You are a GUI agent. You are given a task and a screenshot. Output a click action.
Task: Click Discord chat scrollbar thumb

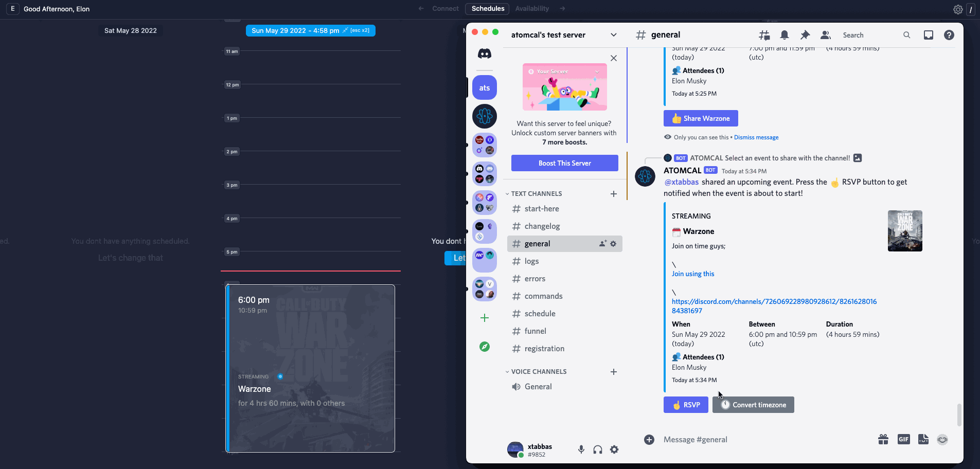click(959, 415)
